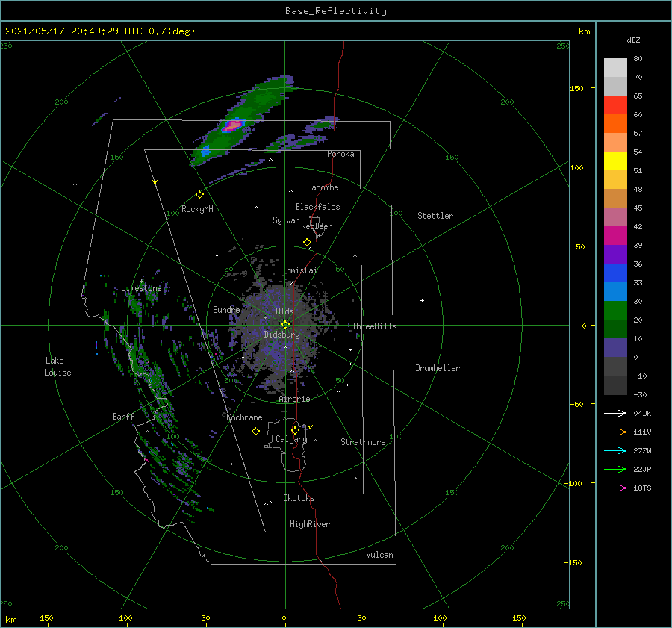Click the Lake Louise label
This screenshot has width=672, height=628.
[x=57, y=367]
